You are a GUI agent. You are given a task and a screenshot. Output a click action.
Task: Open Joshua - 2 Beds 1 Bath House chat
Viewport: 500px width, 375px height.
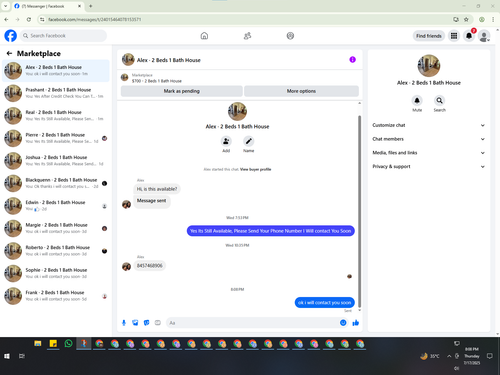[x=56, y=160]
